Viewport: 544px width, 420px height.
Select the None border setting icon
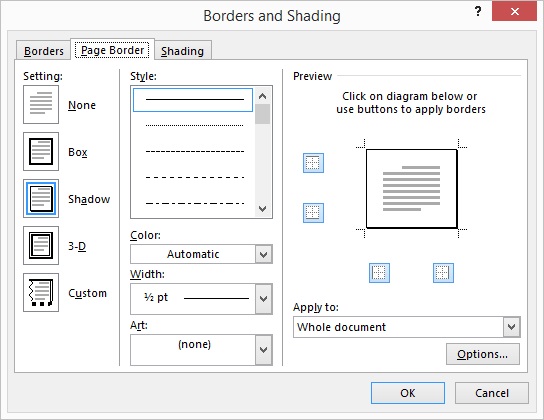click(x=41, y=104)
